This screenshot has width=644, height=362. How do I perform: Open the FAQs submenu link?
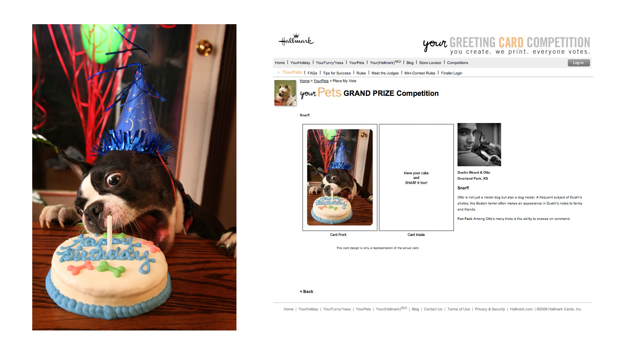click(x=312, y=73)
